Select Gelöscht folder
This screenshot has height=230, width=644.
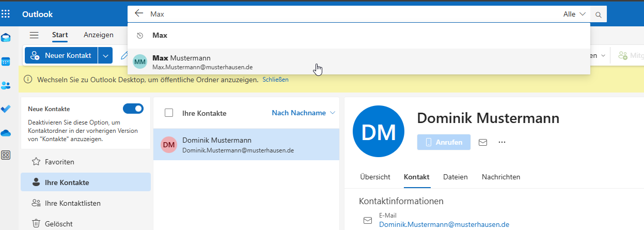86,224
